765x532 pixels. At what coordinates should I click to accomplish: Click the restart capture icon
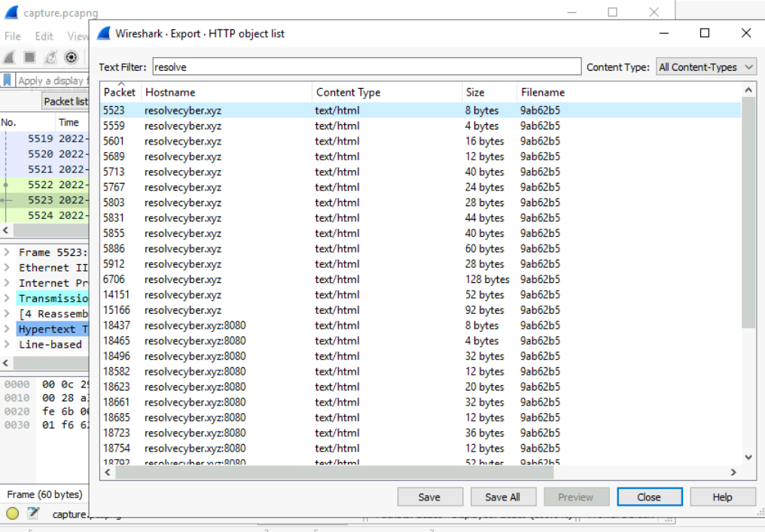[50, 57]
